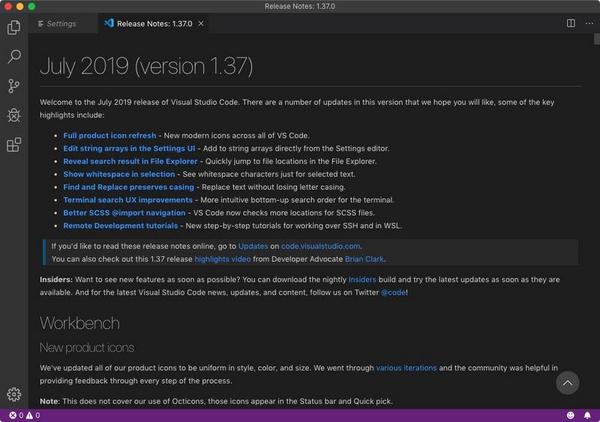Click the errors count in status bar
This screenshot has width=600, height=422.
(x=16, y=415)
